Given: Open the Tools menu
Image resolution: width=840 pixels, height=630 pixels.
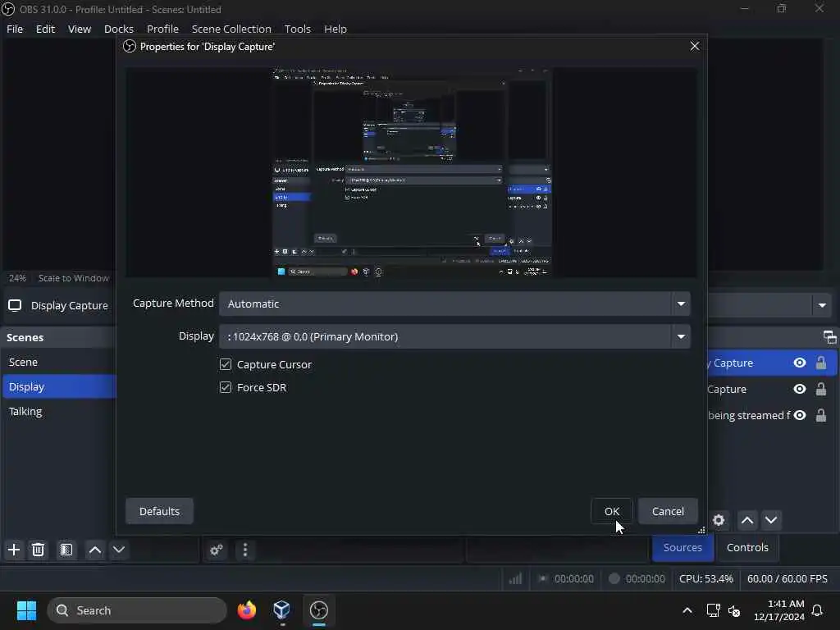Looking at the screenshot, I should [297, 29].
